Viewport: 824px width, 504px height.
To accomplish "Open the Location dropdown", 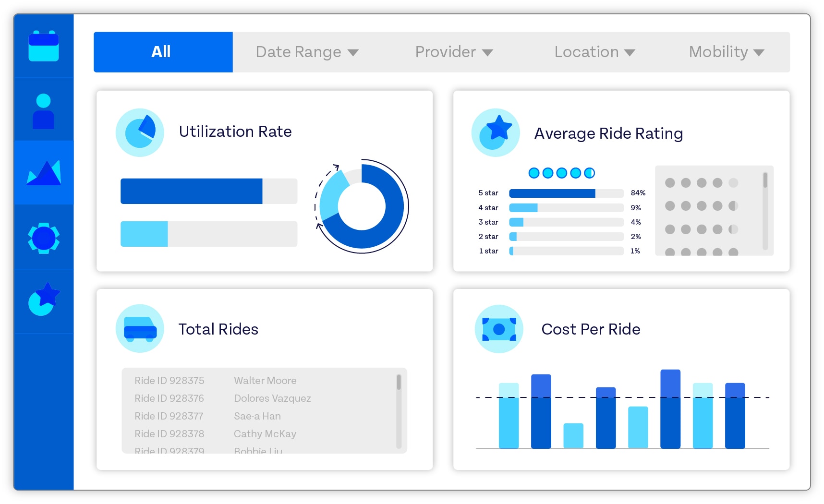I will point(594,52).
